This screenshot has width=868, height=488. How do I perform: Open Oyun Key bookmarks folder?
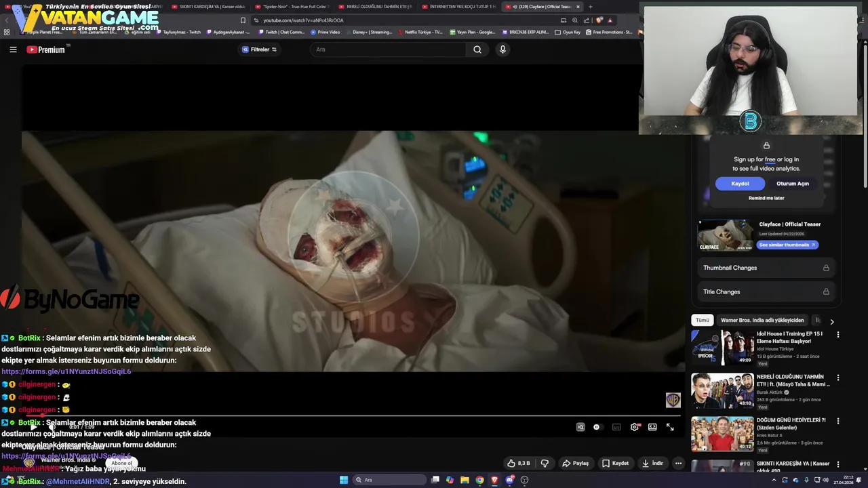[x=568, y=32]
